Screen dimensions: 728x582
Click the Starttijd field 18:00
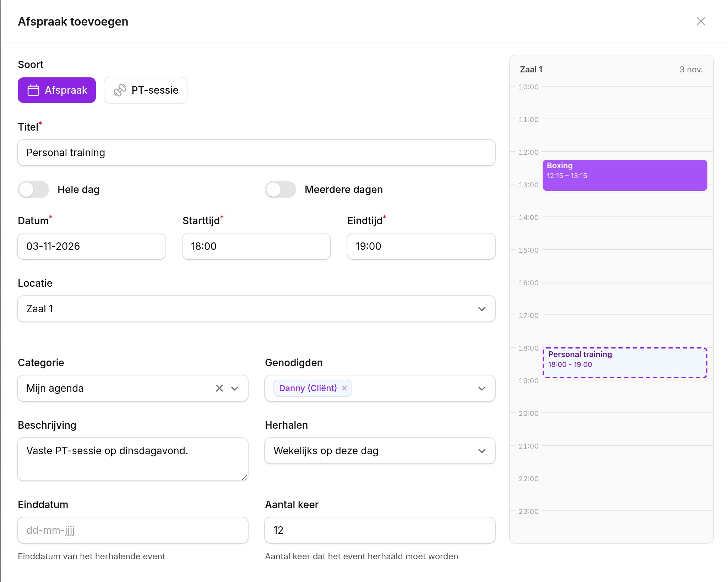tap(256, 246)
